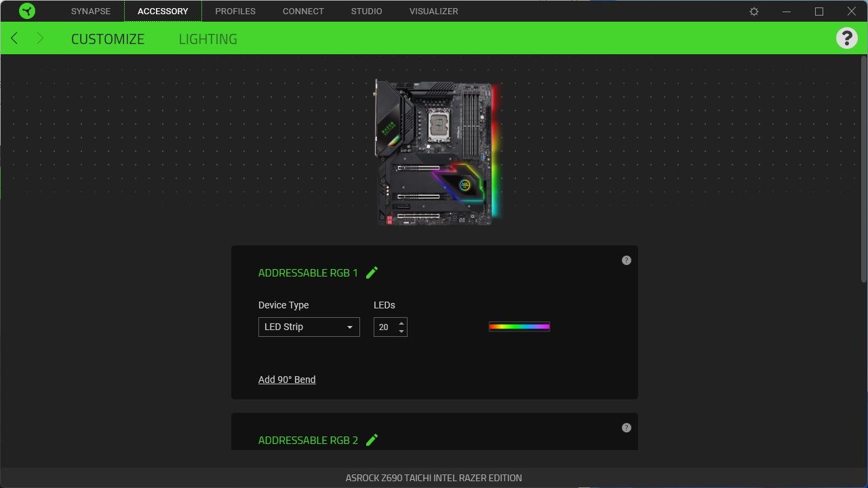This screenshot has width=868, height=488.
Task: Select the Lighting subtab
Action: pyautogui.click(x=208, y=39)
